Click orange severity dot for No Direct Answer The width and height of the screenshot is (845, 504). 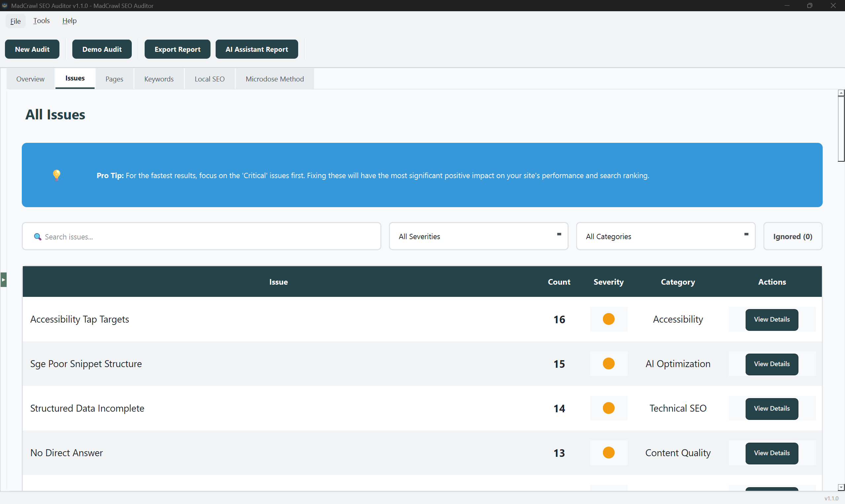tap(609, 452)
